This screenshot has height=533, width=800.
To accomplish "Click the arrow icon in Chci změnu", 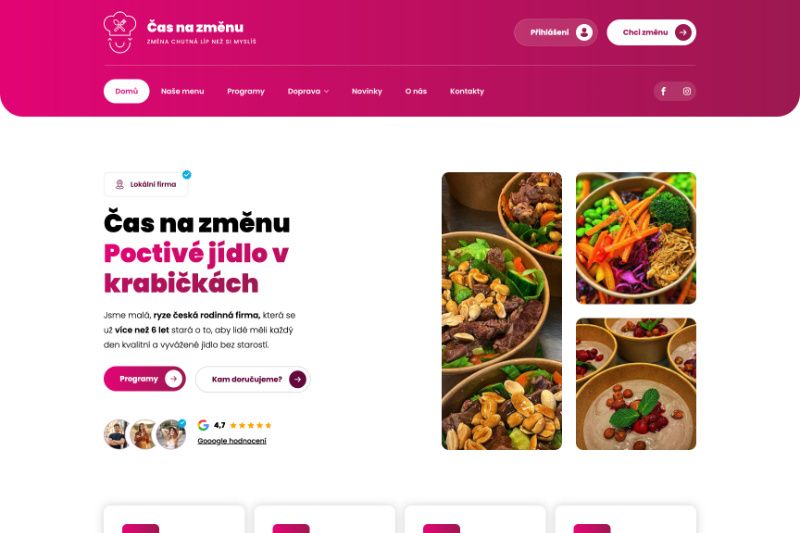I will pyautogui.click(x=683, y=33).
